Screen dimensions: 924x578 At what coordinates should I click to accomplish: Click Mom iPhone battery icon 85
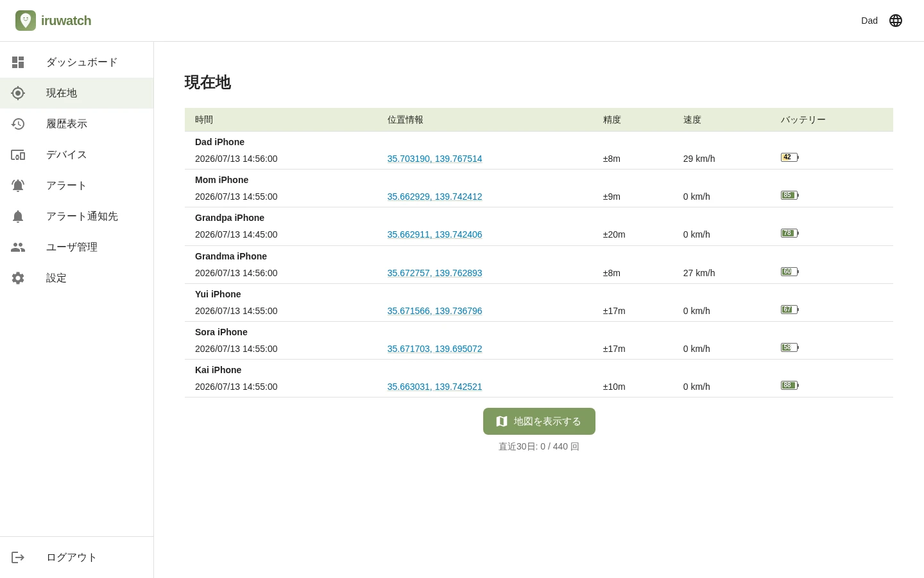[790, 195]
